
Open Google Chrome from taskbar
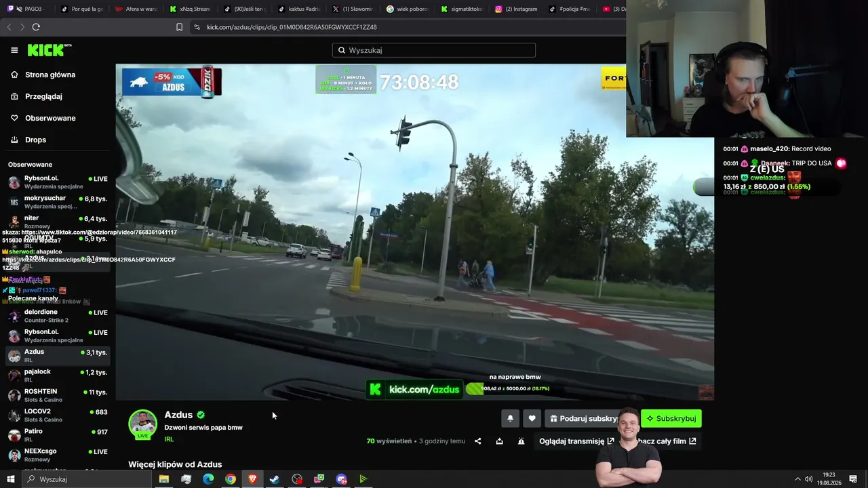(x=231, y=479)
